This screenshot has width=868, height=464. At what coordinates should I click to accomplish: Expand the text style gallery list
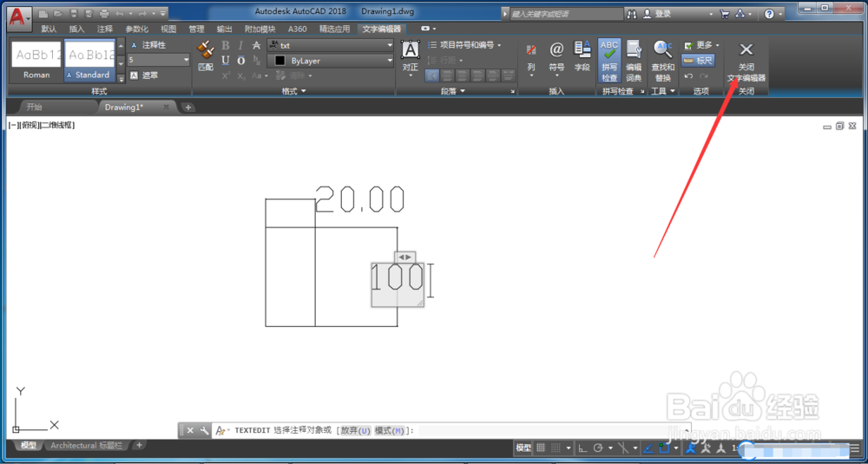[122, 79]
